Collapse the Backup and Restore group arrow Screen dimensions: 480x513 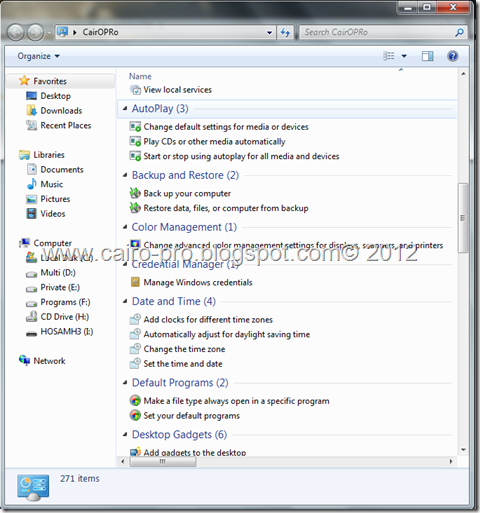125,175
